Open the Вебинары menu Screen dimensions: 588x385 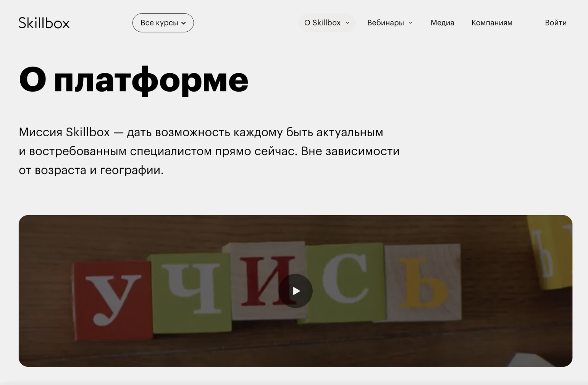click(385, 23)
